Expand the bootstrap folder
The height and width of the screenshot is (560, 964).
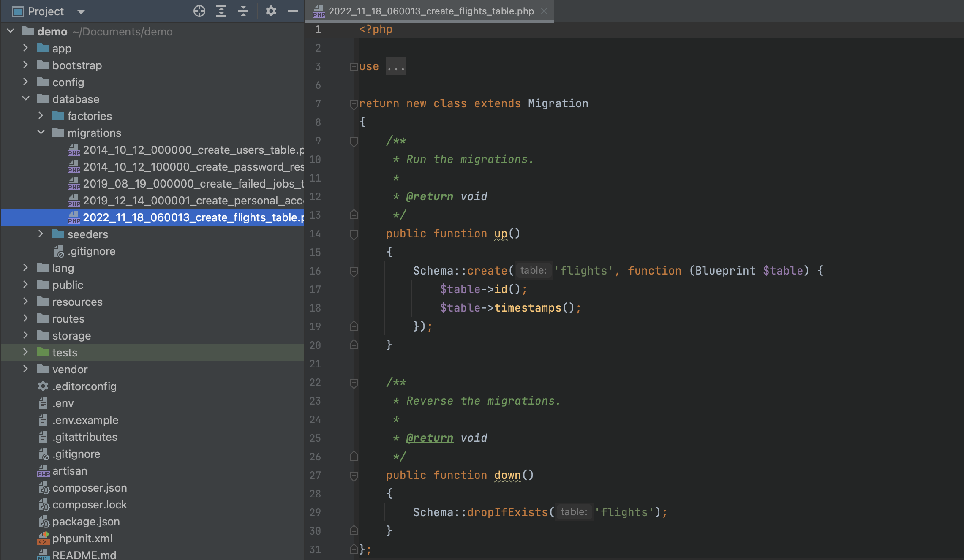coord(25,65)
